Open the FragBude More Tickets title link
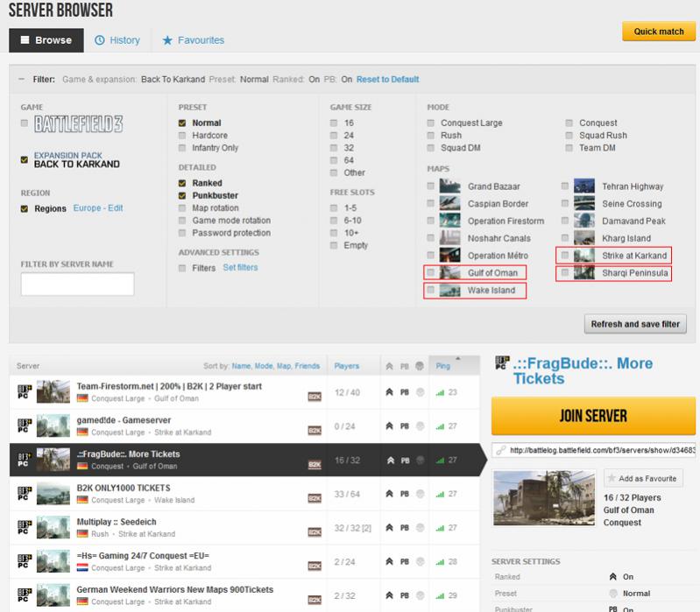 [x=583, y=370]
